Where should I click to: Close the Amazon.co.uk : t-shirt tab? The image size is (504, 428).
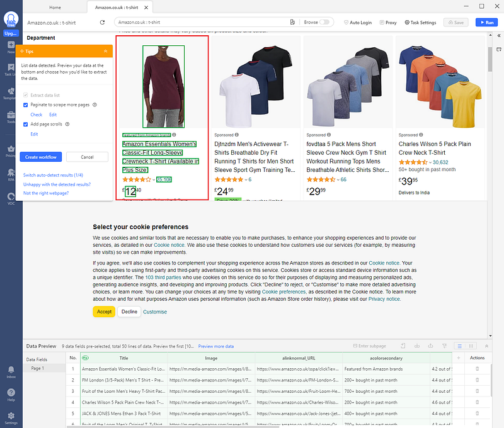(146, 8)
